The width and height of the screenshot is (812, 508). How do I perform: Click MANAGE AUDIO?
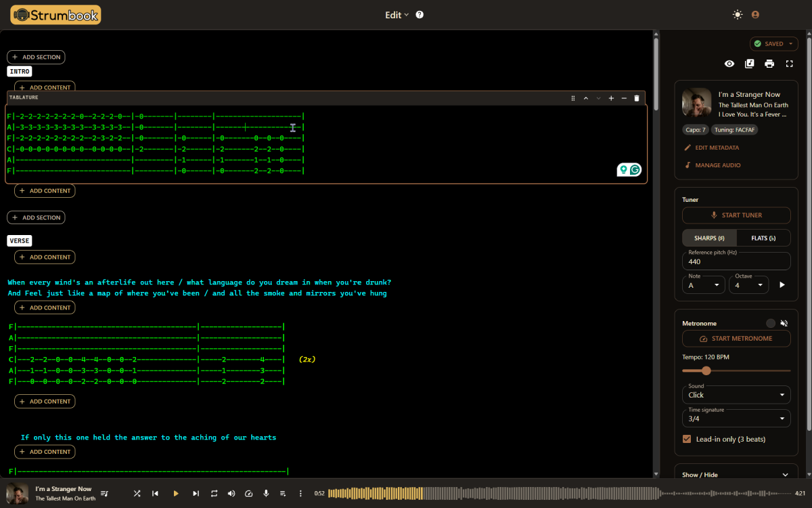click(x=712, y=165)
